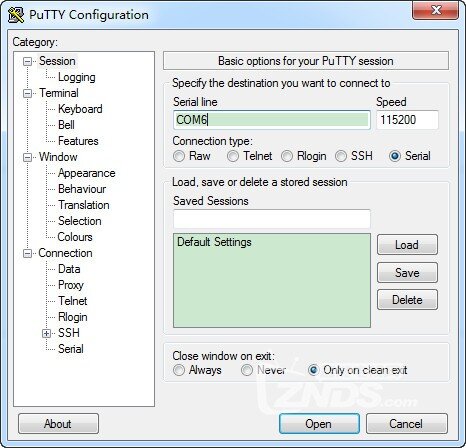Click the Saved Sessions name field
466x448 pixels.
[272, 219]
